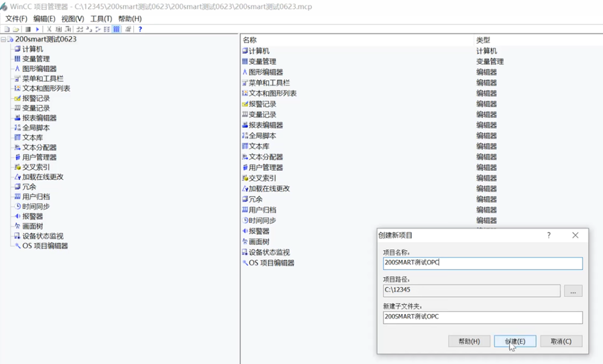Click the Open project folder icon
Image resolution: width=603 pixels, height=364 pixels.
pos(16,29)
